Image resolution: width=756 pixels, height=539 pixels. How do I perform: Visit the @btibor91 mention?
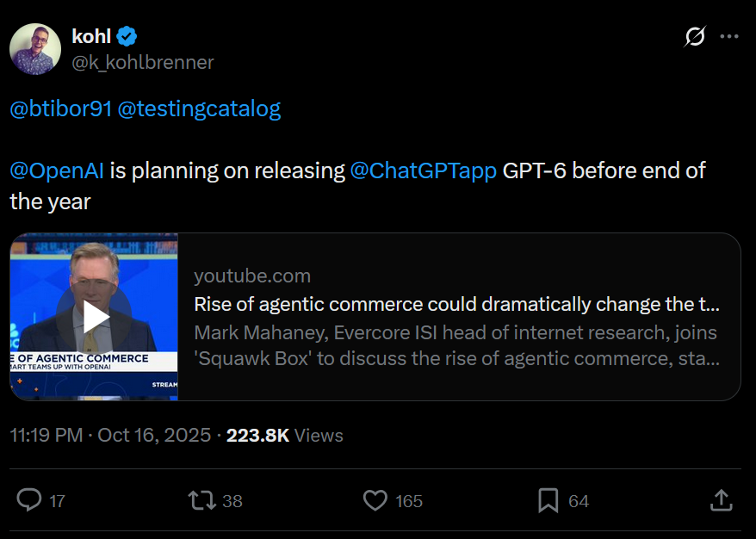point(60,109)
